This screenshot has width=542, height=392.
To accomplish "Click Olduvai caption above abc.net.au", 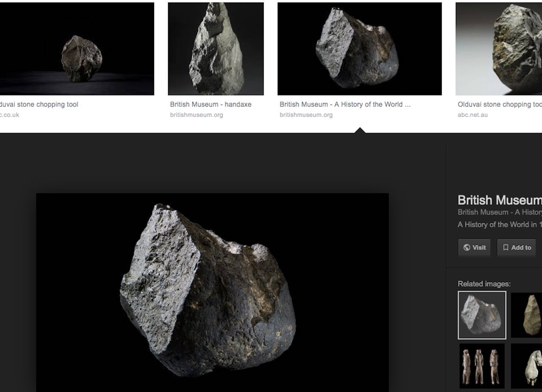I will (x=499, y=105).
